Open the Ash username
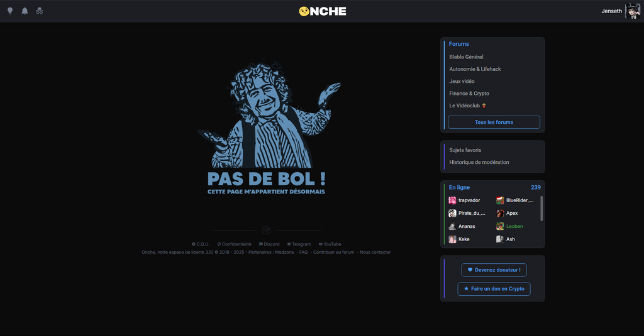 click(x=511, y=239)
